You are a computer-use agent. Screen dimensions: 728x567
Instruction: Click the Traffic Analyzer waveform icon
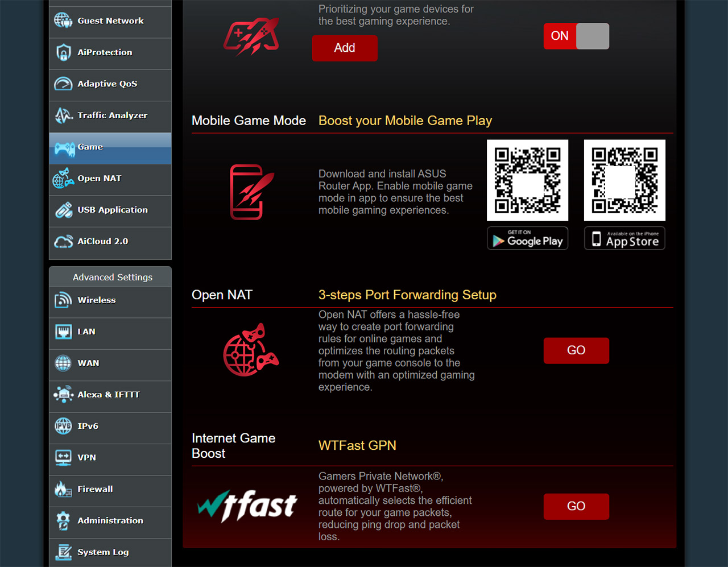tap(63, 115)
